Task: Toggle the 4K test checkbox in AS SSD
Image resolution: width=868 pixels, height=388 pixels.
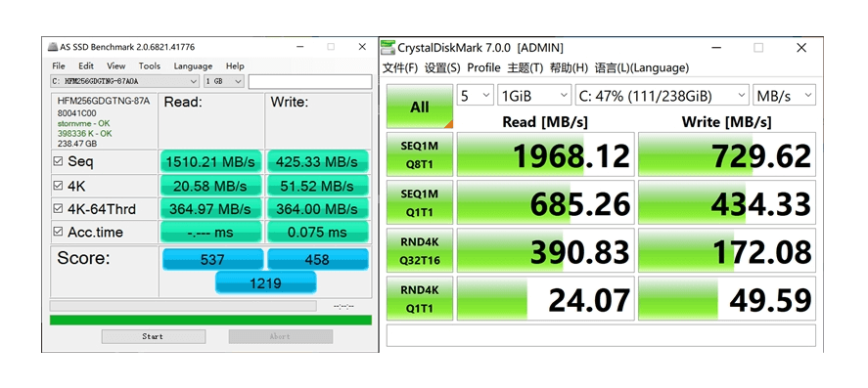Action: [58, 186]
